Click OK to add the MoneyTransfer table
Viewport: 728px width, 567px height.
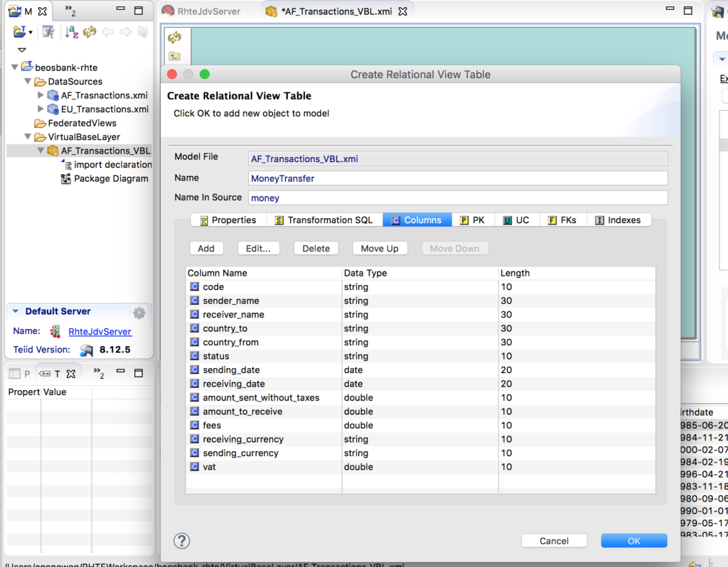pyautogui.click(x=633, y=541)
